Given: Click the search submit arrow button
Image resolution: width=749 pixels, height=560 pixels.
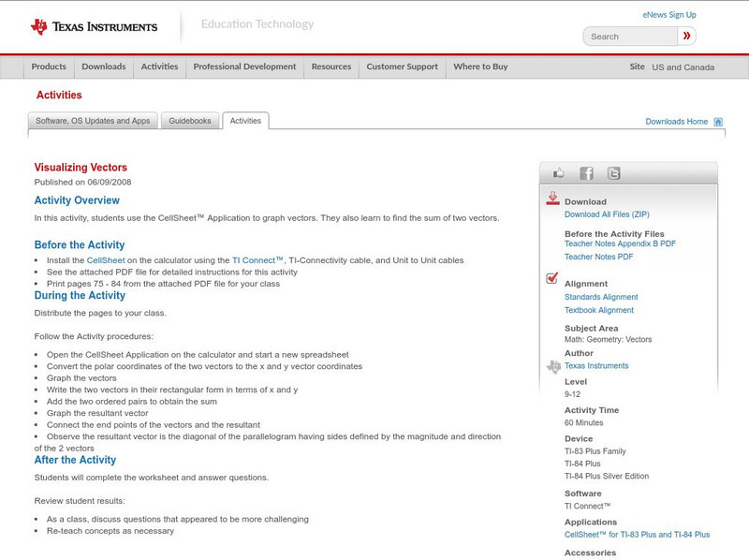Looking at the screenshot, I should (x=687, y=36).
